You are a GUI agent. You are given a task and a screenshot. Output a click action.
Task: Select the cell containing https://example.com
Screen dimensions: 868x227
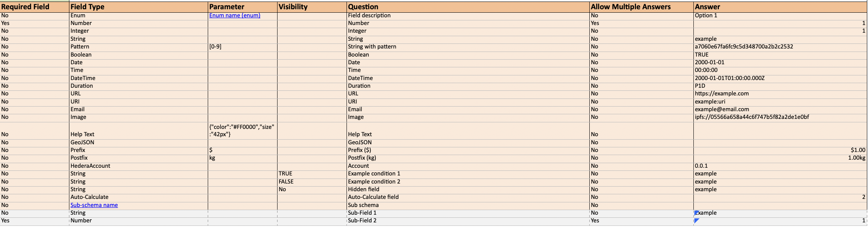tap(722, 93)
